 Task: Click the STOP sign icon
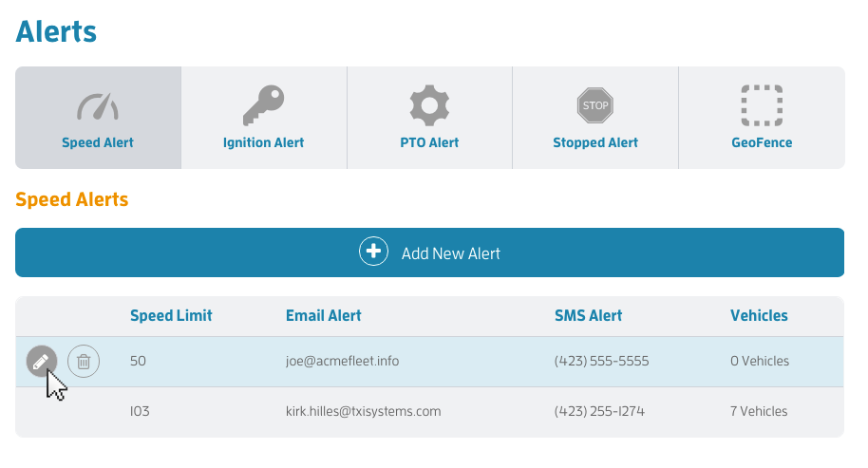pyautogui.click(x=595, y=105)
